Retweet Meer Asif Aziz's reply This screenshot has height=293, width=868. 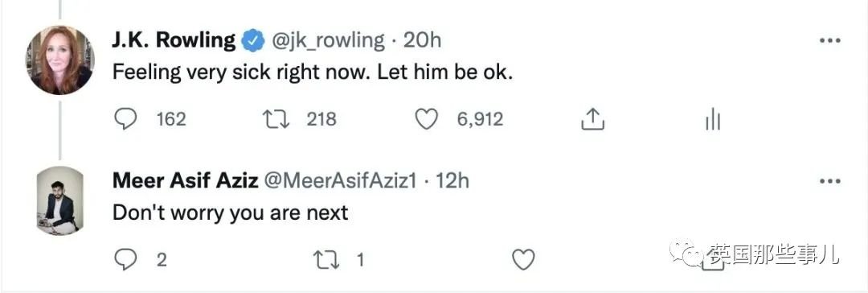[326, 260]
